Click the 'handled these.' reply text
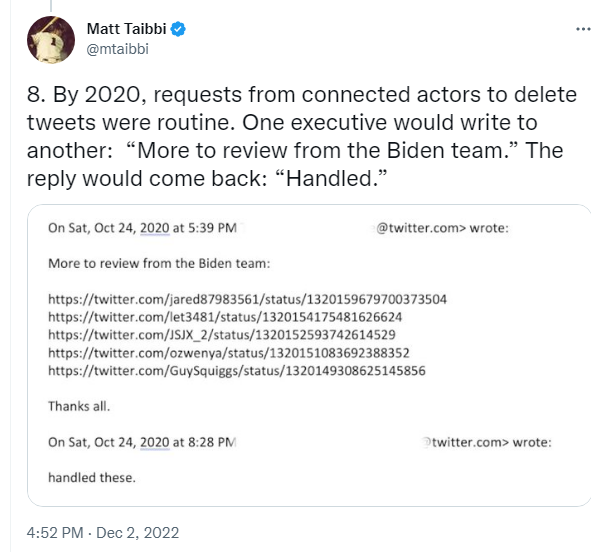The width and height of the screenshot is (591, 552). coord(92,478)
